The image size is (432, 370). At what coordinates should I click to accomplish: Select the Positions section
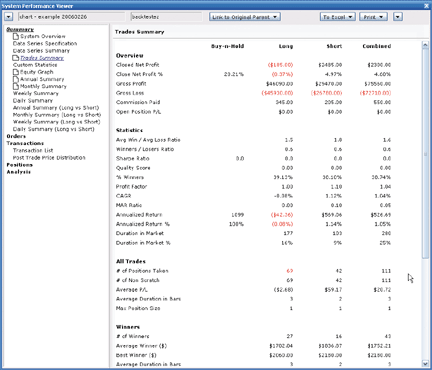[x=20, y=165]
